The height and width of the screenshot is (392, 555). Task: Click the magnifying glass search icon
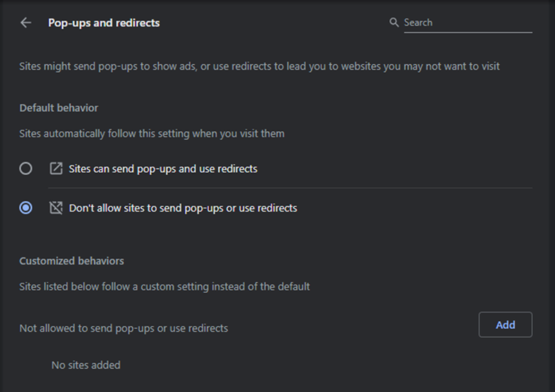(x=394, y=22)
